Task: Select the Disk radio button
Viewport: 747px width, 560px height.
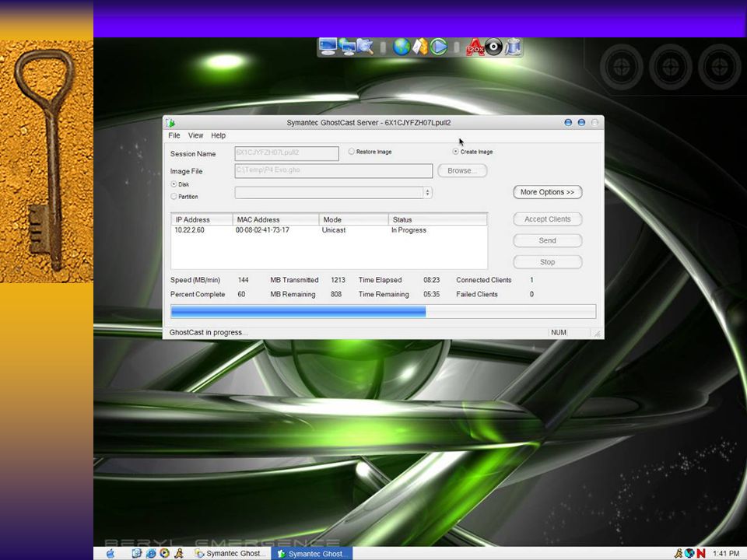Action: (174, 184)
